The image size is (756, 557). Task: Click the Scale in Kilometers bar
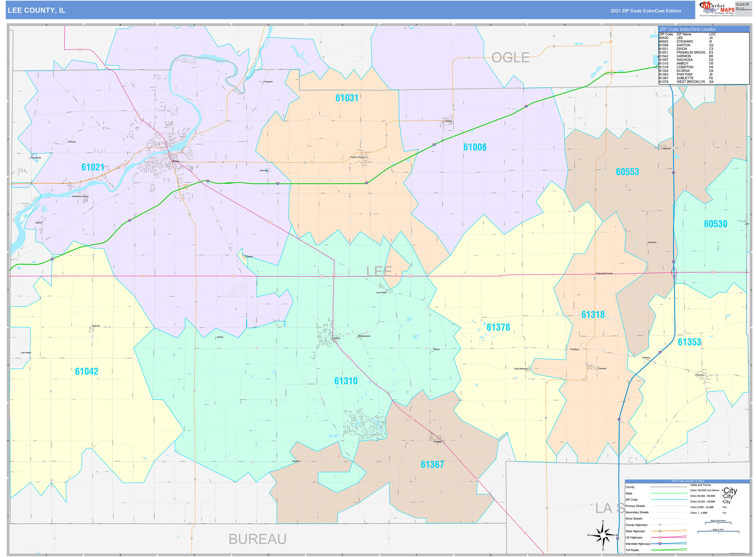pyautogui.click(x=718, y=523)
